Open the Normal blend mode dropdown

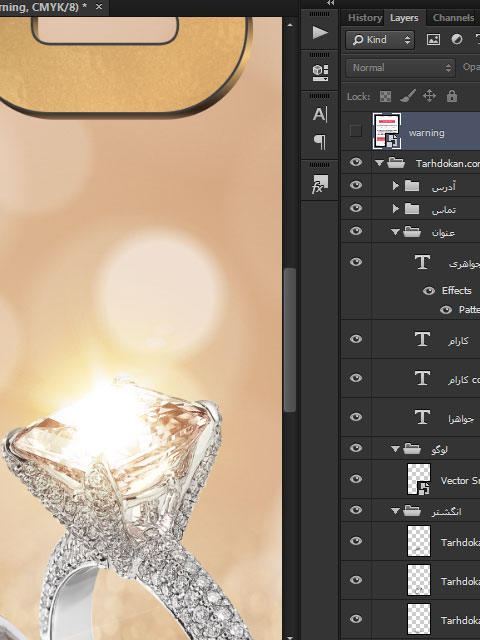tap(400, 68)
